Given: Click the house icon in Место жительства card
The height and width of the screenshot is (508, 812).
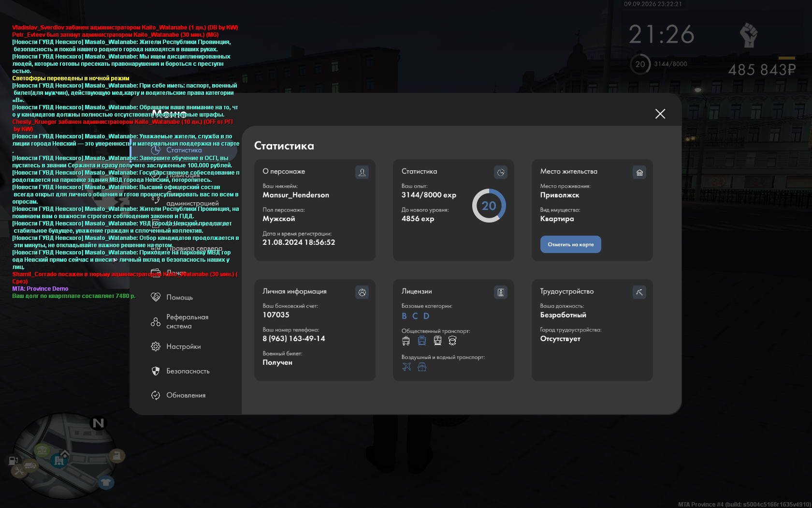Looking at the screenshot, I should tap(639, 172).
